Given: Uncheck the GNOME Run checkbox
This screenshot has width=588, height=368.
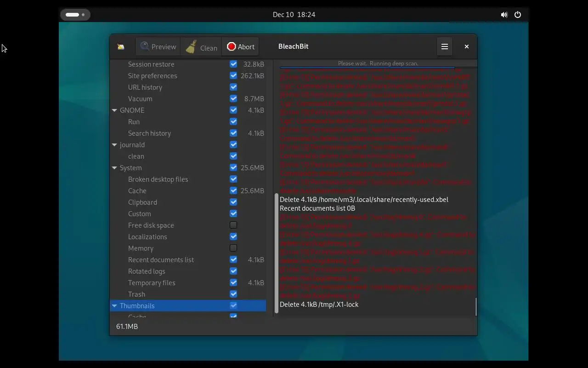Looking at the screenshot, I should 233,121.
